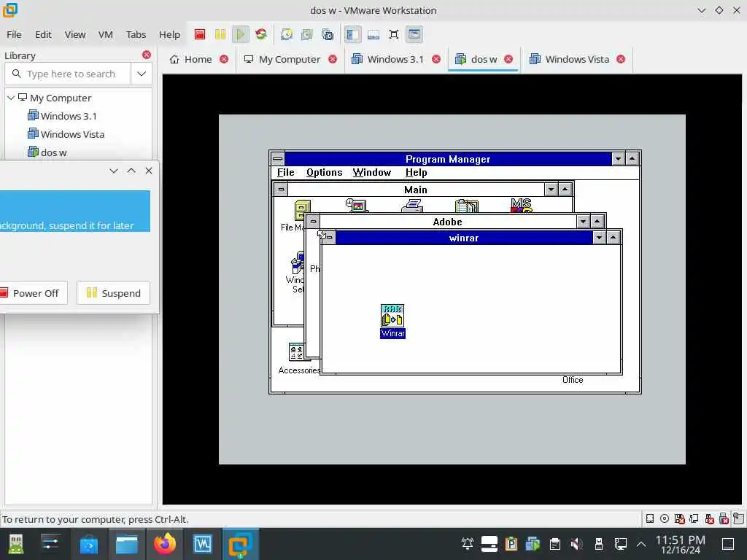Click the notifications bell tray icon

click(x=468, y=544)
